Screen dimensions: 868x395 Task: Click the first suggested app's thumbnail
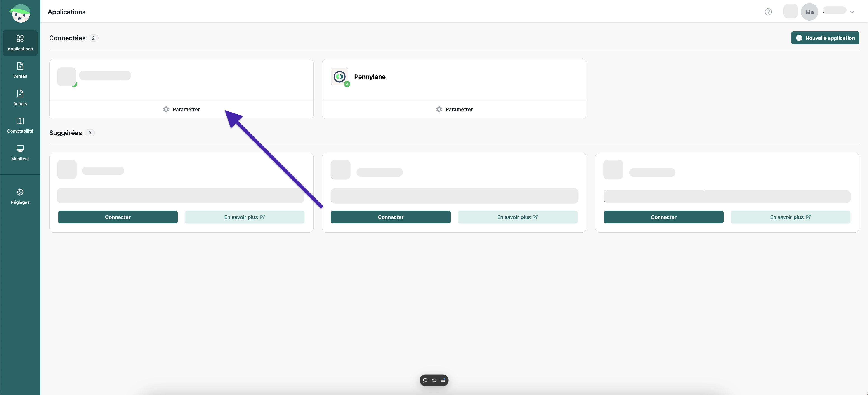click(67, 169)
